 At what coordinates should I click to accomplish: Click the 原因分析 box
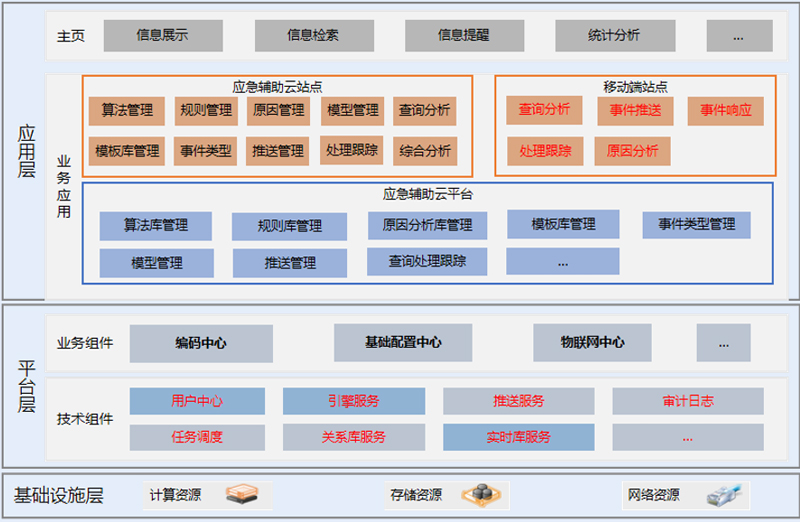[633, 151]
